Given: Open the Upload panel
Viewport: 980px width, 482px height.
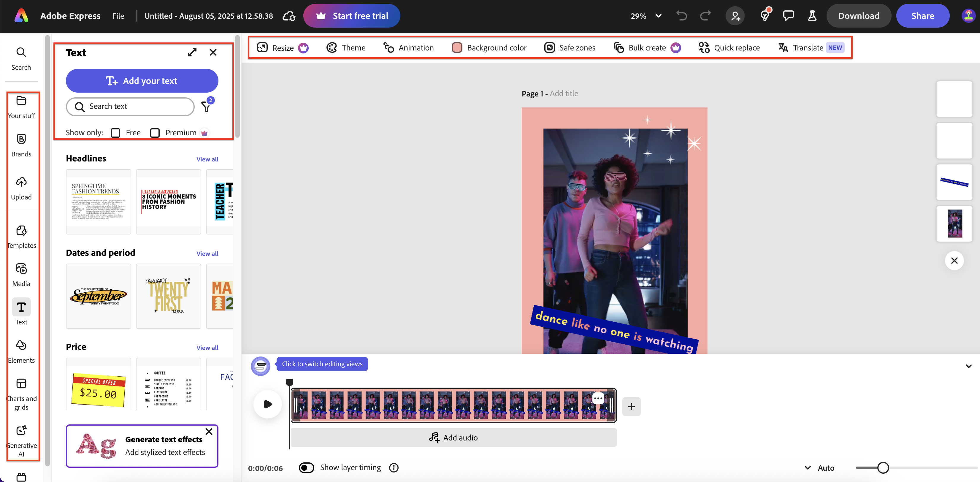Looking at the screenshot, I should click(21, 188).
